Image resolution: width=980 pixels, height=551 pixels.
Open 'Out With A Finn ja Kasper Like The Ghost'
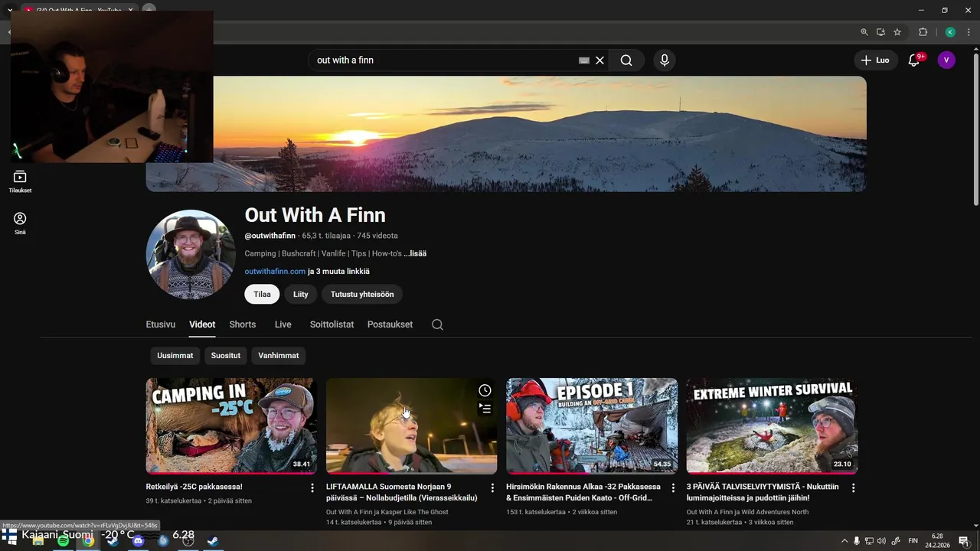(x=387, y=512)
